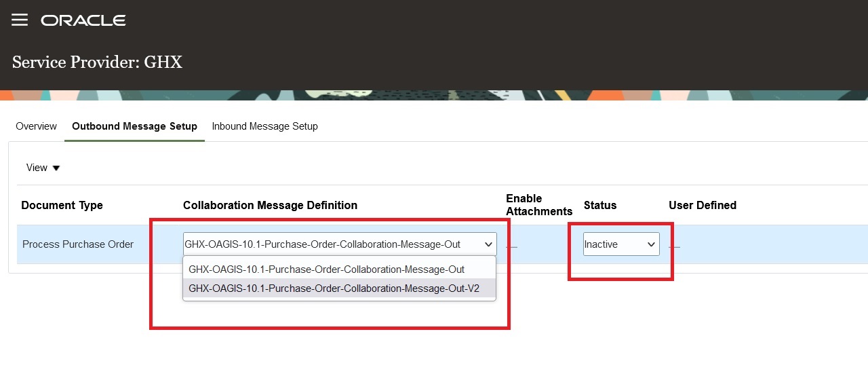Image resolution: width=868 pixels, height=391 pixels.
Task: Select the Process Purchase Order row cell
Action: click(78, 244)
